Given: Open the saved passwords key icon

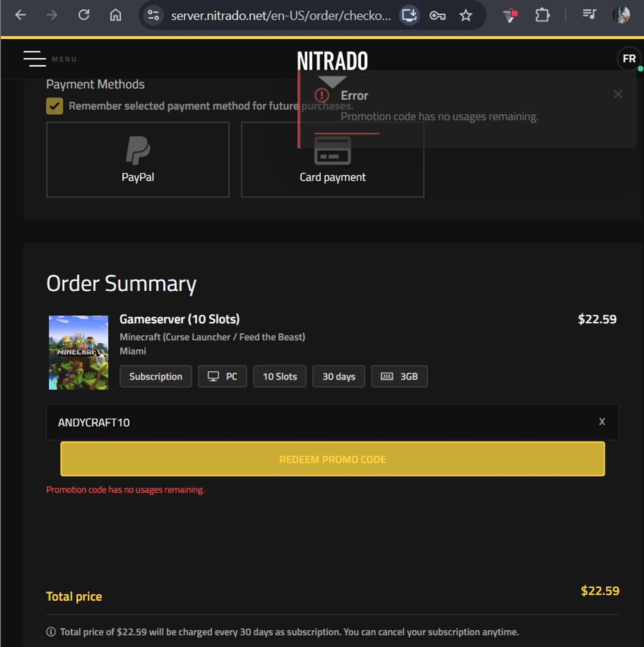Looking at the screenshot, I should 437,16.
